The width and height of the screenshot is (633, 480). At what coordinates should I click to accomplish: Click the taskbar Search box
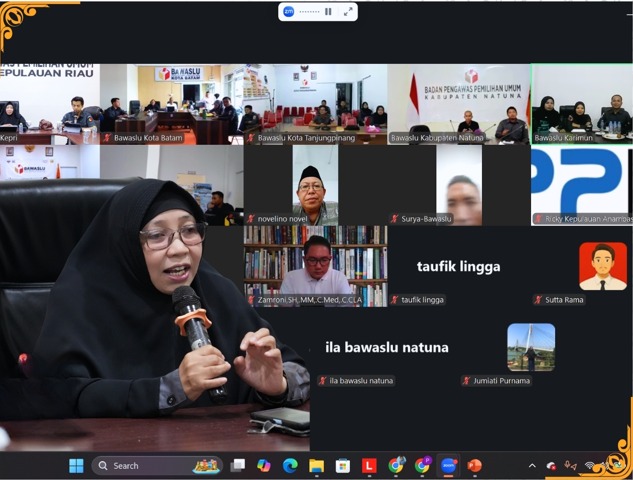(x=157, y=466)
